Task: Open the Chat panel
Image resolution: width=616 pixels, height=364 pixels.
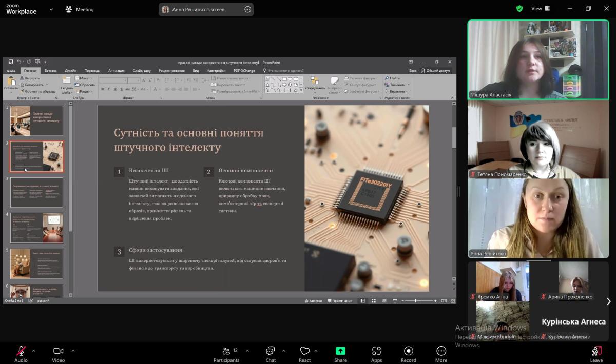Action: coord(271,352)
